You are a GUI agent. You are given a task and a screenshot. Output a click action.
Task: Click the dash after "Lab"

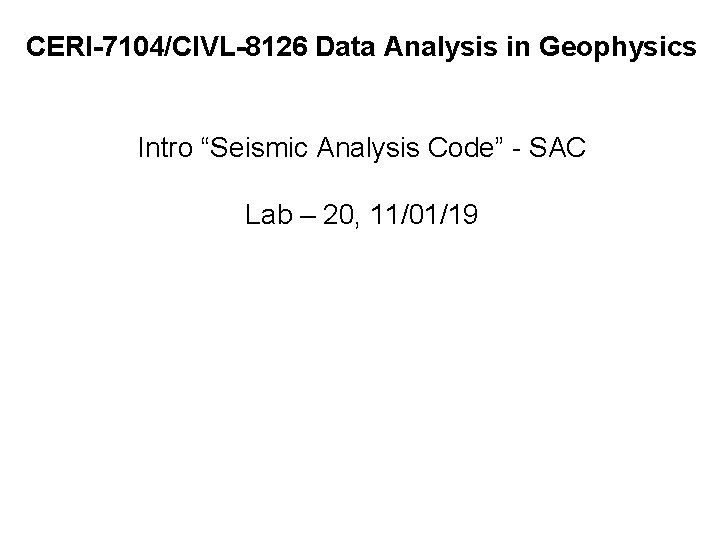point(301,215)
